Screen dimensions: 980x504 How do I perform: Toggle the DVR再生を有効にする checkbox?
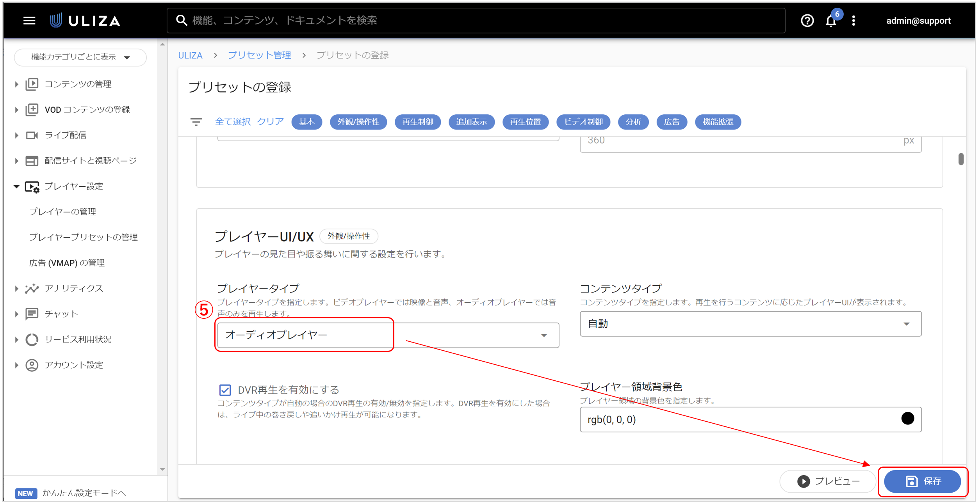coord(225,390)
